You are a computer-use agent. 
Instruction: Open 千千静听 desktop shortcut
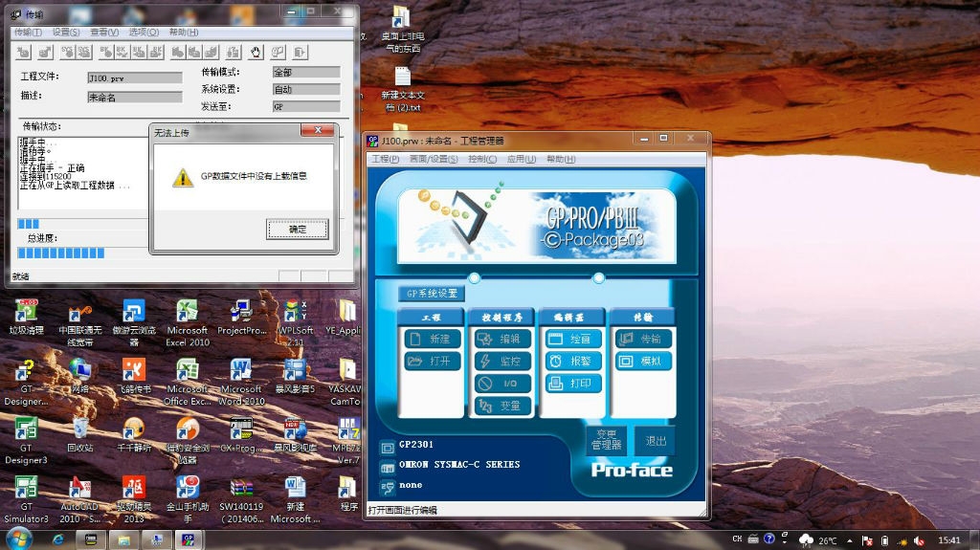[134, 435]
